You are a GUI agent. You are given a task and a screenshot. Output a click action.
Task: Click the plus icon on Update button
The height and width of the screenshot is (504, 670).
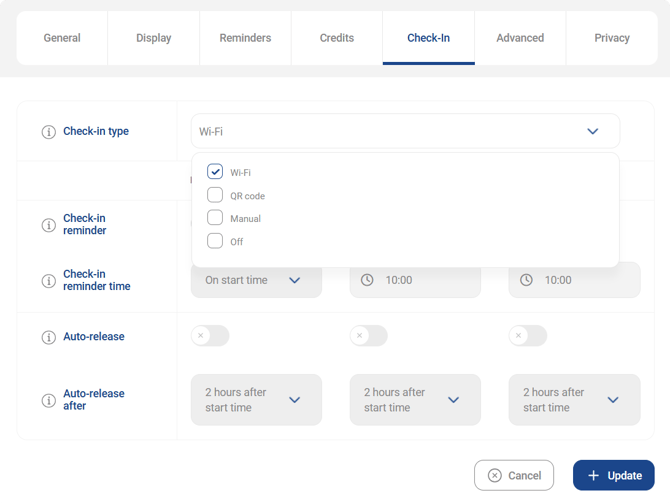click(x=593, y=475)
